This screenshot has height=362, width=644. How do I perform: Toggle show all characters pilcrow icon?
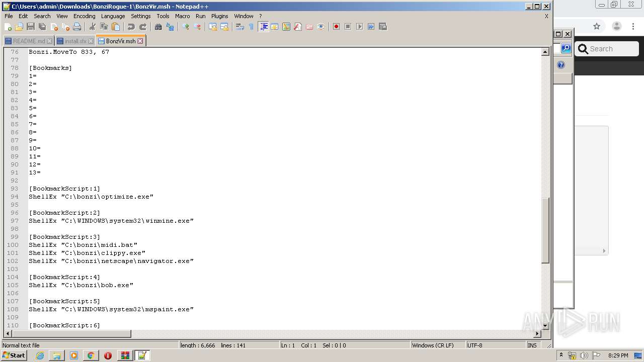(251, 27)
